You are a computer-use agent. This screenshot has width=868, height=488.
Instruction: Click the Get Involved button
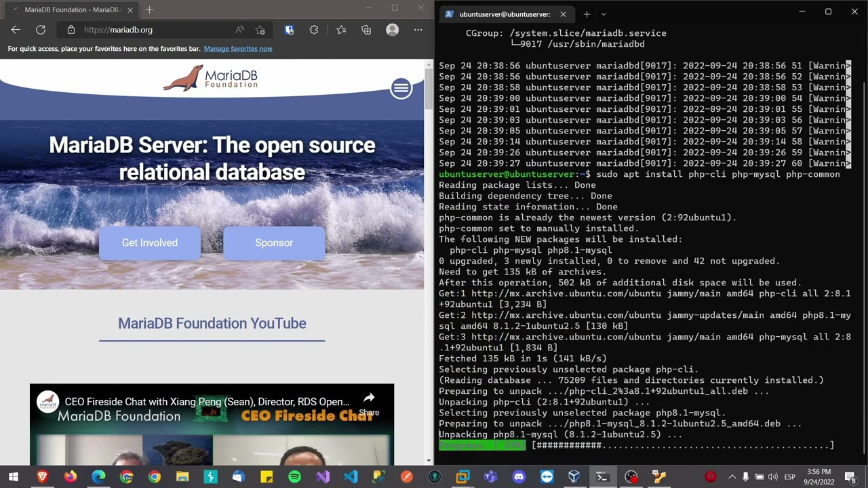click(150, 243)
